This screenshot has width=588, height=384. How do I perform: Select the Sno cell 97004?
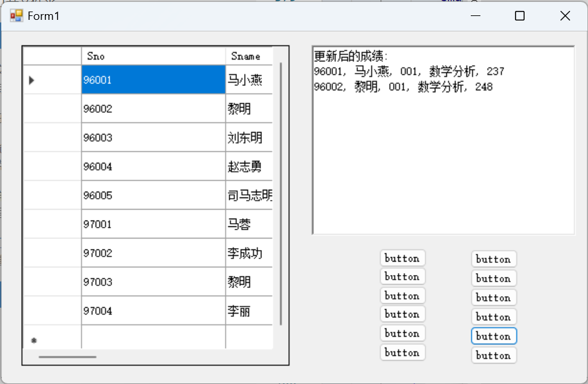pyautogui.click(x=153, y=311)
